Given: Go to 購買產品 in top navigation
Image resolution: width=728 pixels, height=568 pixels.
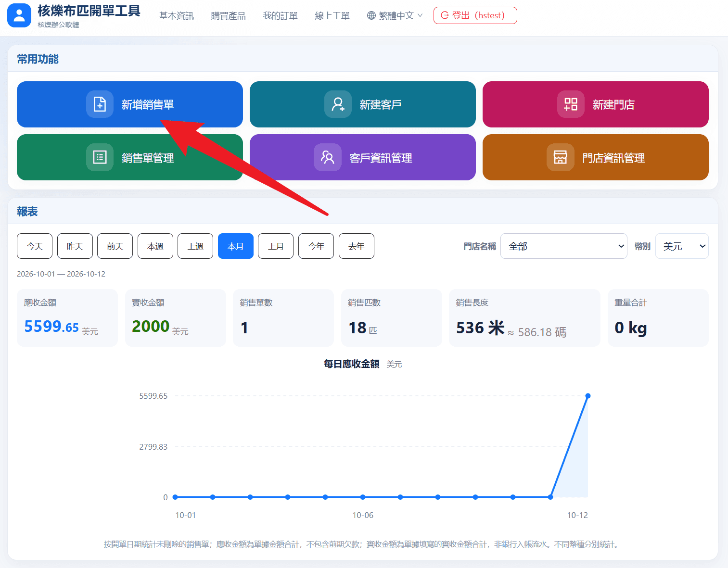Looking at the screenshot, I should click(x=228, y=16).
